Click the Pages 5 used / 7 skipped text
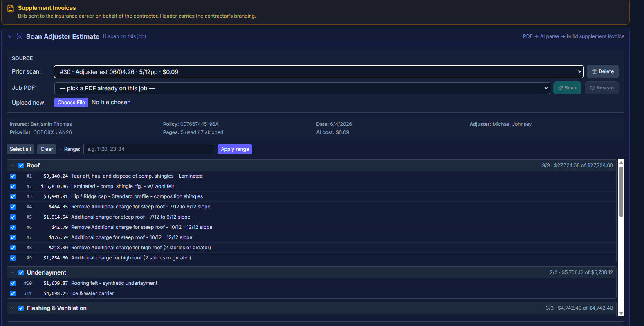The width and height of the screenshot is (644, 326). coord(193,132)
